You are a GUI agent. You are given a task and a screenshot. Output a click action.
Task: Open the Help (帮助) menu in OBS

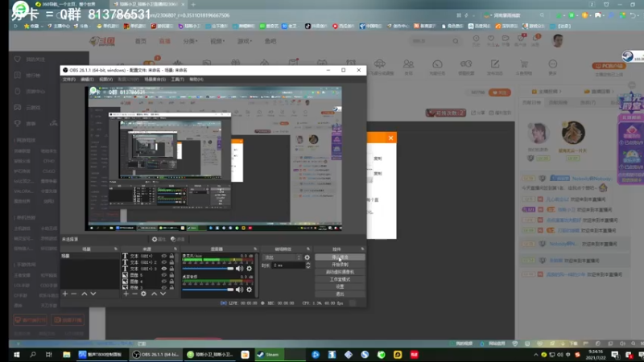(196, 79)
